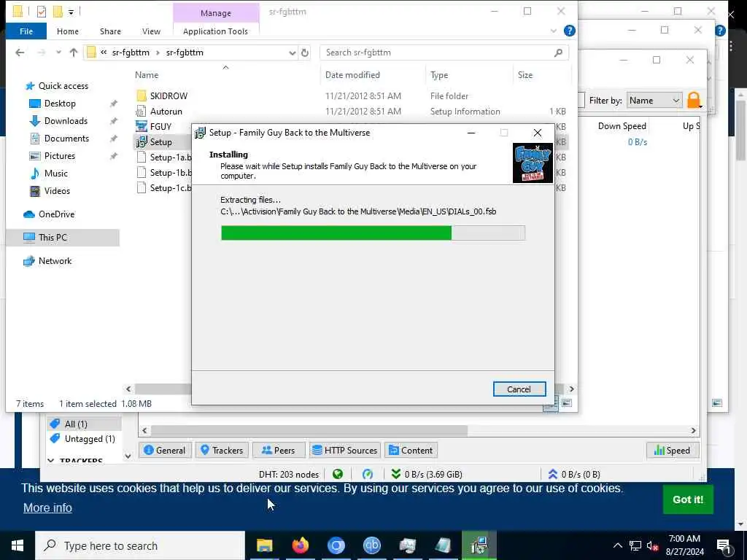The width and height of the screenshot is (747, 560).
Task: Open the Peers tab in qBittorrent
Action: [279, 451]
